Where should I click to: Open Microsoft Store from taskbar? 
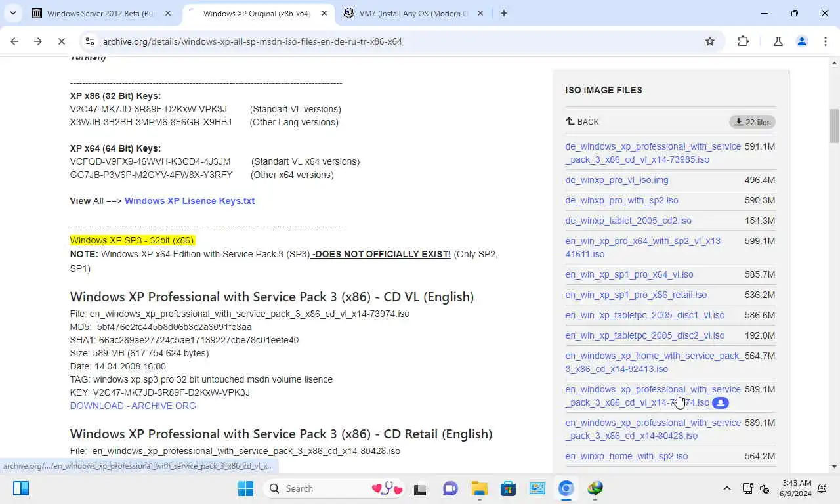tap(509, 488)
